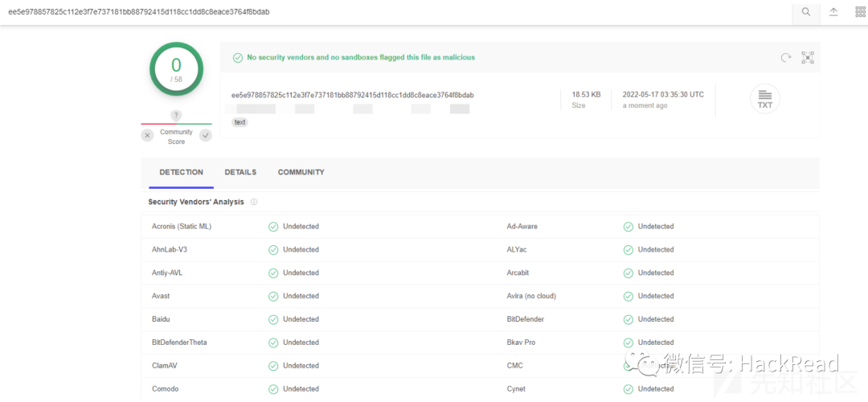This screenshot has height=402, width=868.
Task: Click the Community Score label
Action: pyautogui.click(x=176, y=137)
